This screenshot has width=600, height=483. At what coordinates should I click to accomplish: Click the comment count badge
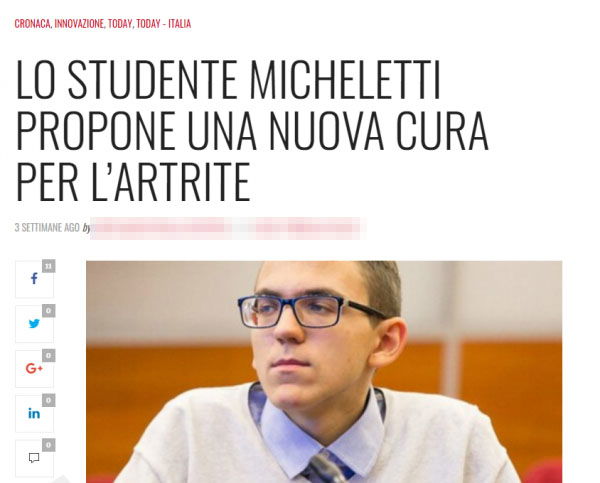click(49, 445)
